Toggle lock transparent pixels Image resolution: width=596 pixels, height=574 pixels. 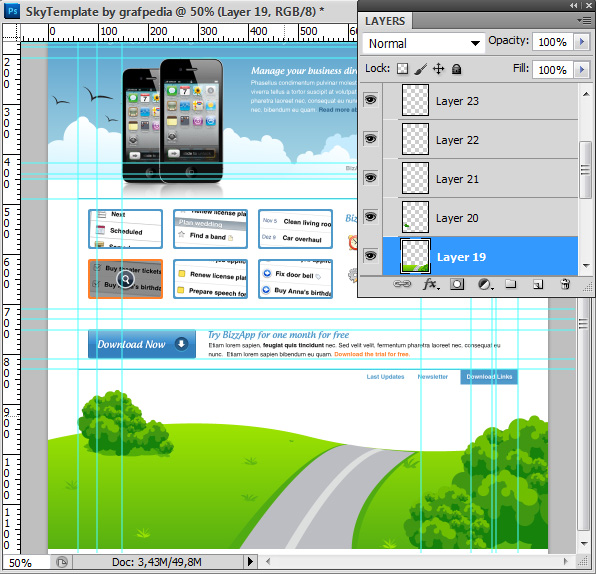402,69
